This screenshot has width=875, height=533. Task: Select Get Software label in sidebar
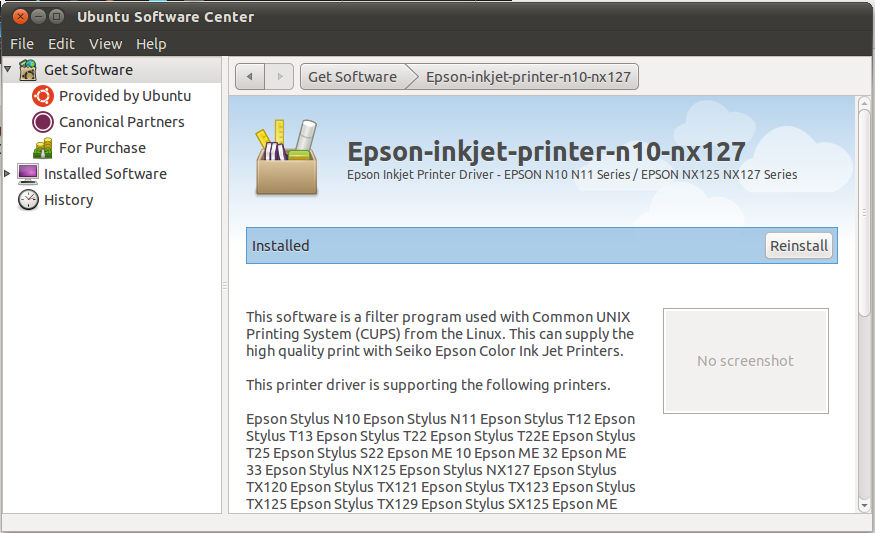click(x=88, y=70)
